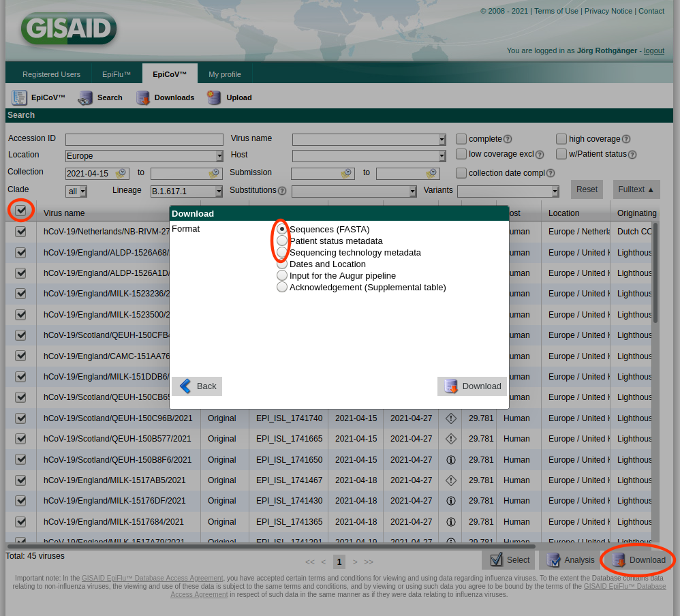Enable the complete checkbox filter

pos(461,139)
